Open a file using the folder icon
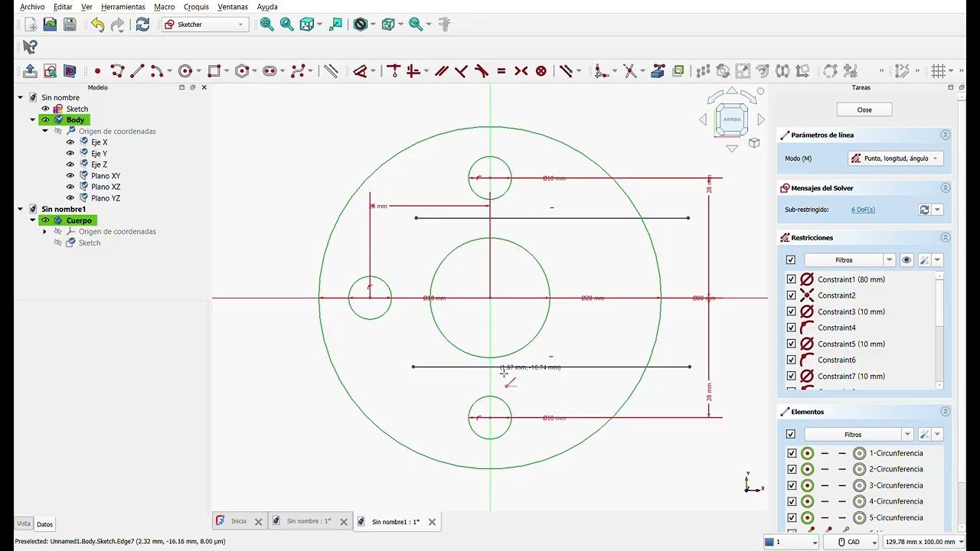This screenshot has height=551, width=980. pos(50,24)
